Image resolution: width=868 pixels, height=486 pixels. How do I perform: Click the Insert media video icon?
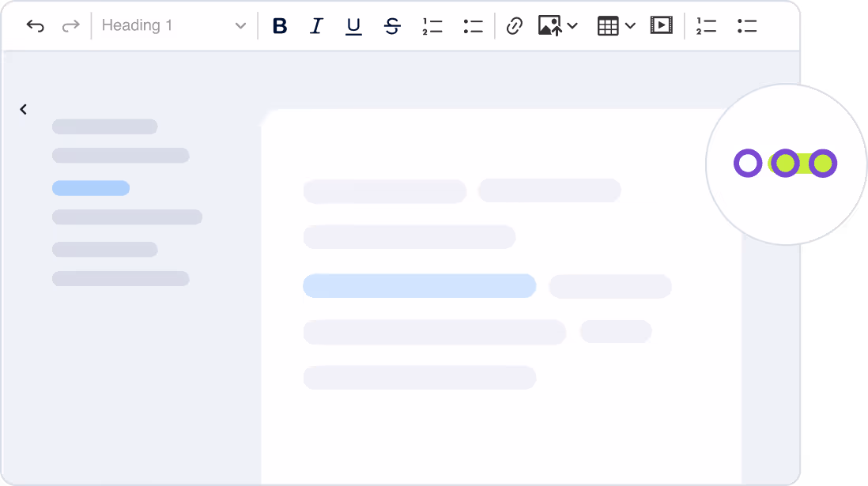point(661,25)
